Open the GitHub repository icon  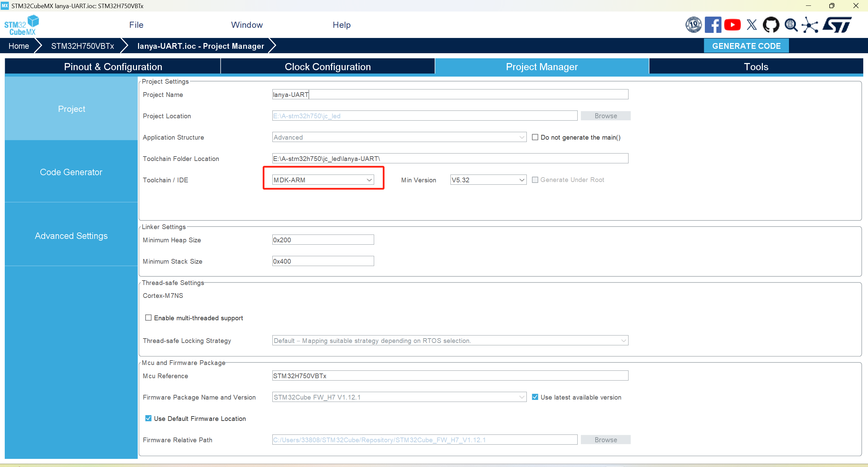(771, 24)
